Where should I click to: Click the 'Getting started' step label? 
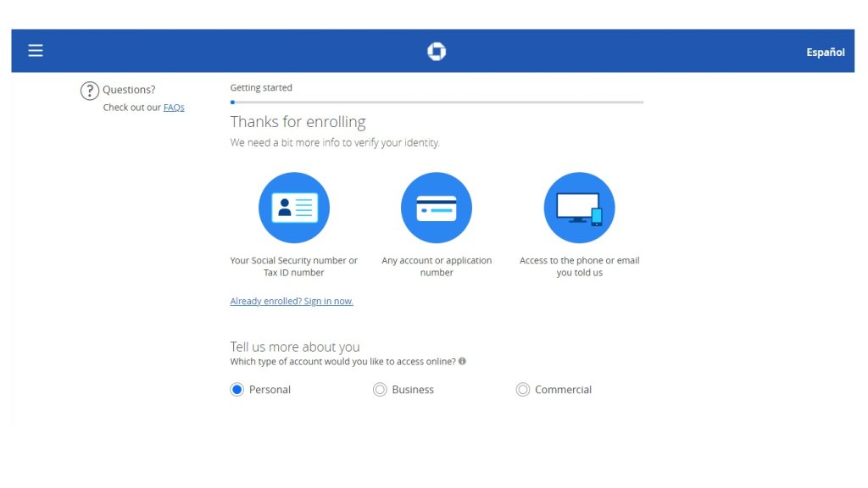[x=261, y=87]
